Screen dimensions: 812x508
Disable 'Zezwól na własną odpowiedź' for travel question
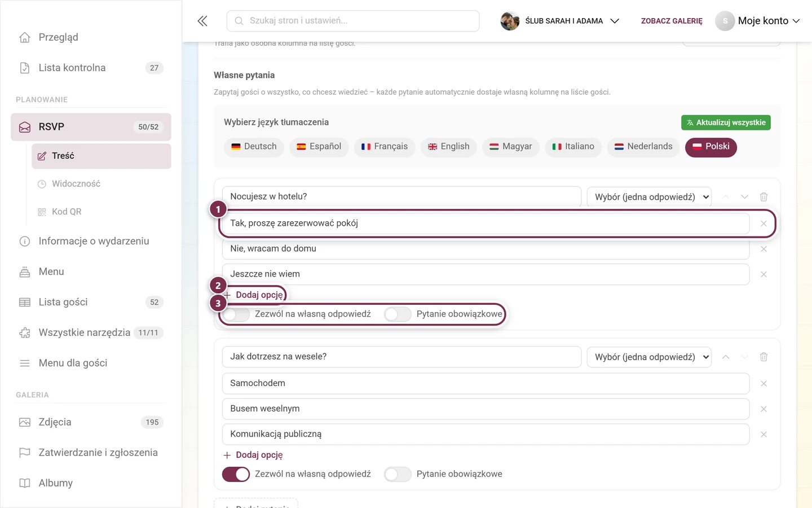point(236,474)
